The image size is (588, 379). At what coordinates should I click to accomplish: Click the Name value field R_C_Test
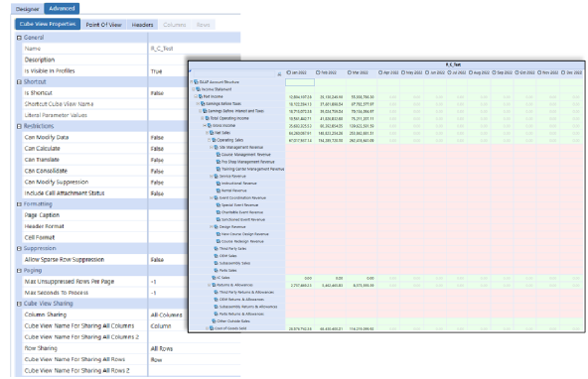pyautogui.click(x=194, y=49)
